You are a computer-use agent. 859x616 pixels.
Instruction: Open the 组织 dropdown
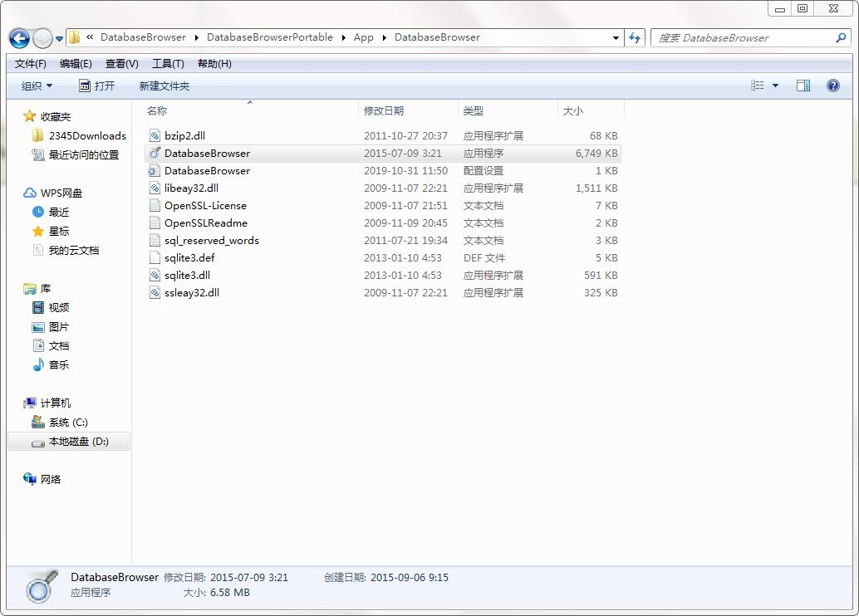point(37,86)
